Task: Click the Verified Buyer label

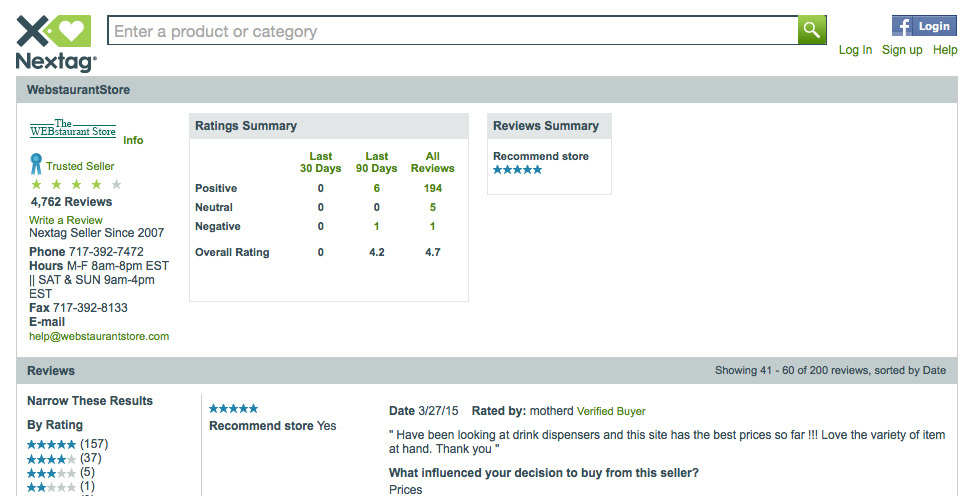Action: 611,411
